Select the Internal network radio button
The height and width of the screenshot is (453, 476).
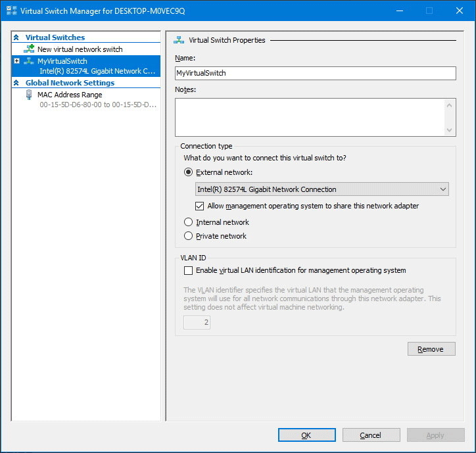(x=188, y=222)
